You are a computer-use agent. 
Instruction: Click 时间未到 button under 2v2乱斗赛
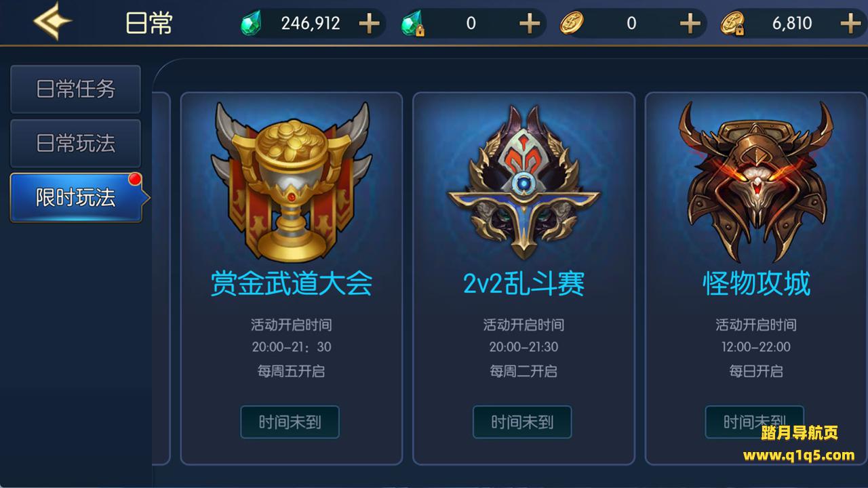522,422
